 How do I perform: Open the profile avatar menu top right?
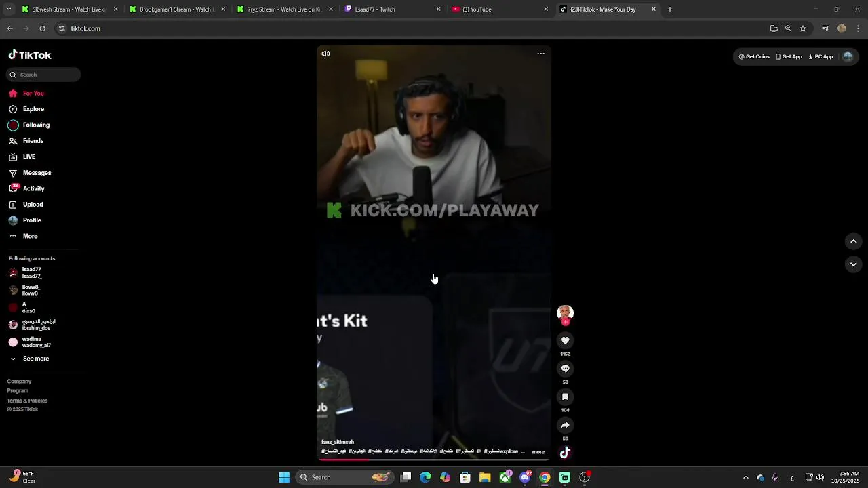[847, 57]
